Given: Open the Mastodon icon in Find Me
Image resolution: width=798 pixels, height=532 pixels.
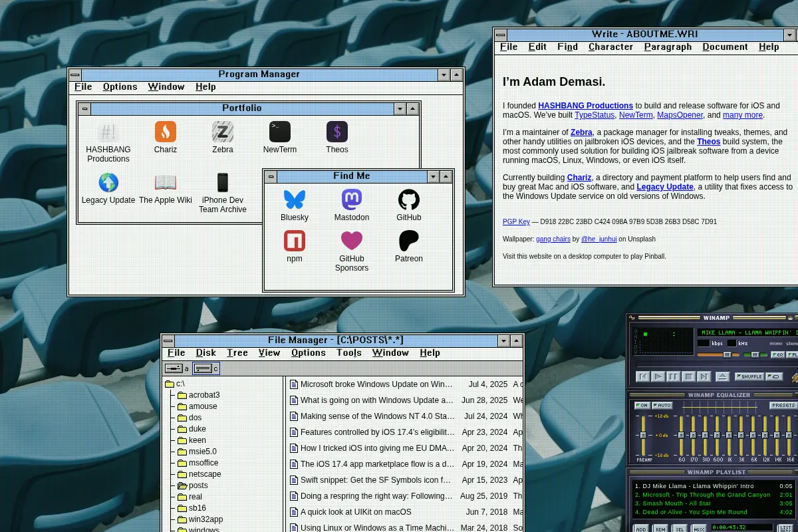Looking at the screenshot, I should (x=352, y=205).
